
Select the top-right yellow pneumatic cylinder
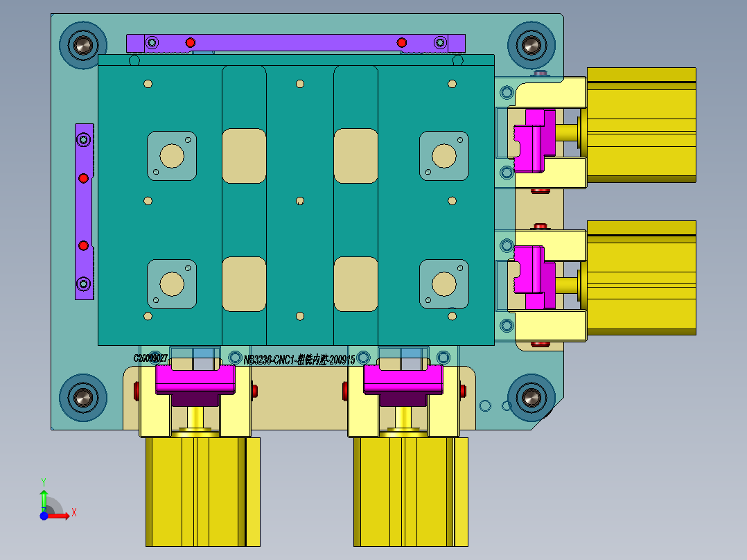point(641,125)
